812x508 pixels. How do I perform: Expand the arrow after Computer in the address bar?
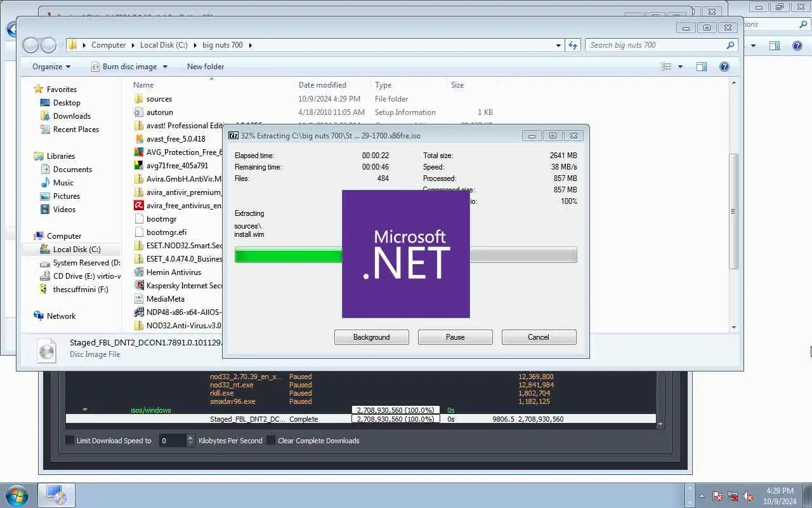click(133, 45)
